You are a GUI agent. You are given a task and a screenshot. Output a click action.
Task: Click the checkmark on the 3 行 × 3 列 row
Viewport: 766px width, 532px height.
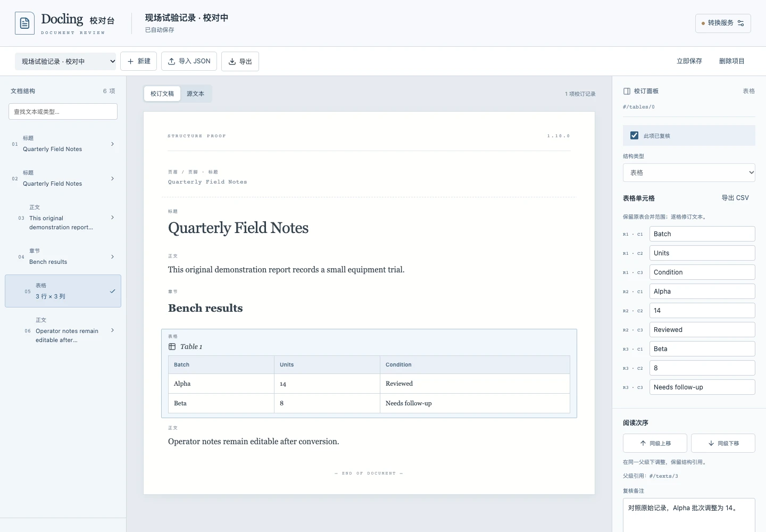coord(112,291)
